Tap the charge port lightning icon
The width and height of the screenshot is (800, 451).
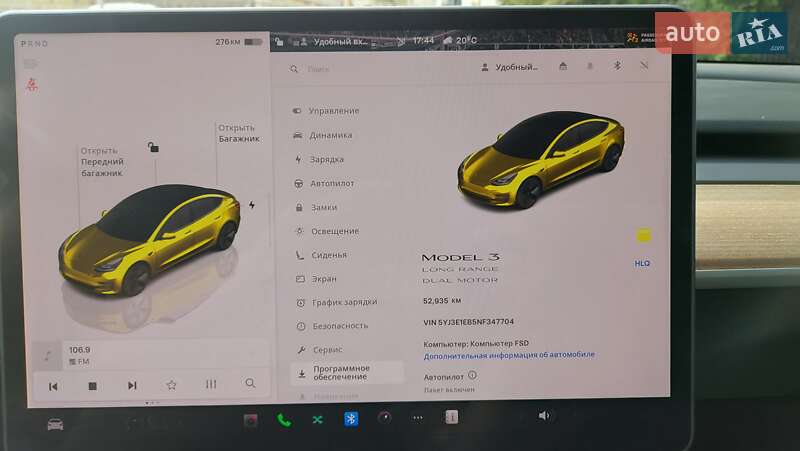pos(252,205)
